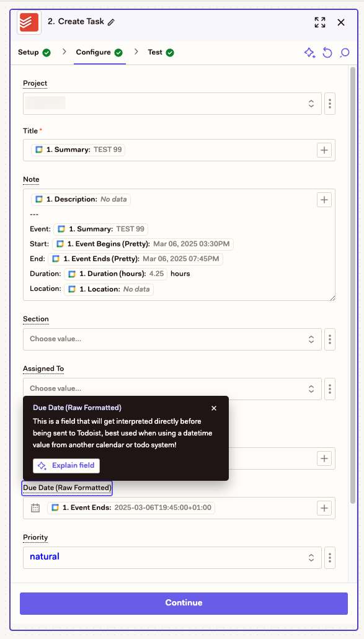Switch to the Setup tab

click(34, 53)
